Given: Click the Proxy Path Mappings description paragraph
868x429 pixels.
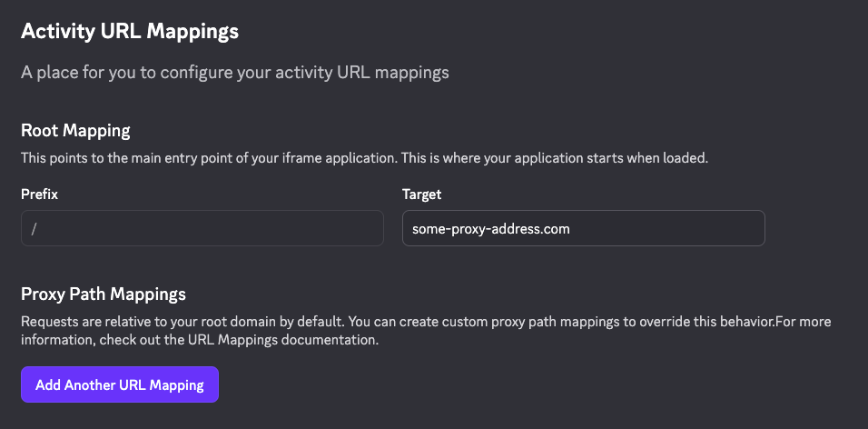Looking at the screenshot, I should click(425, 331).
